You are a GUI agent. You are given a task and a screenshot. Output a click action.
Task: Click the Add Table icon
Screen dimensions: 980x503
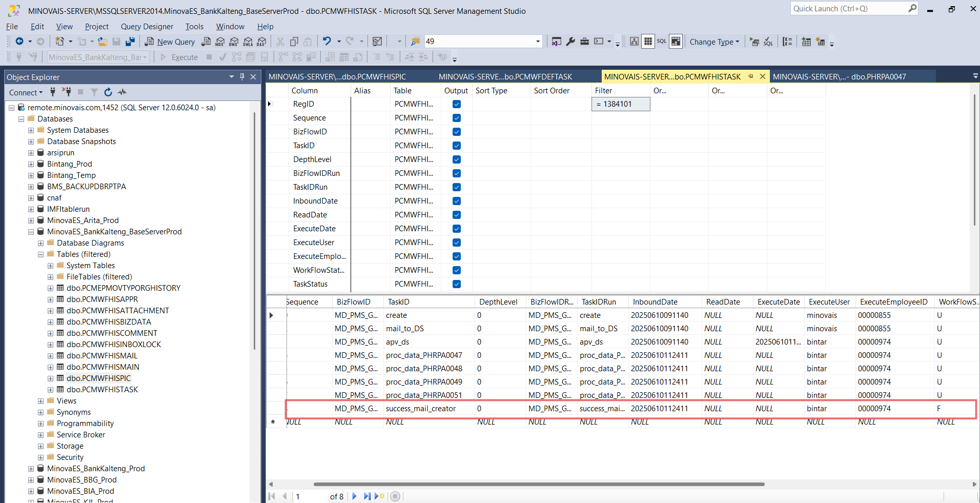tap(806, 42)
